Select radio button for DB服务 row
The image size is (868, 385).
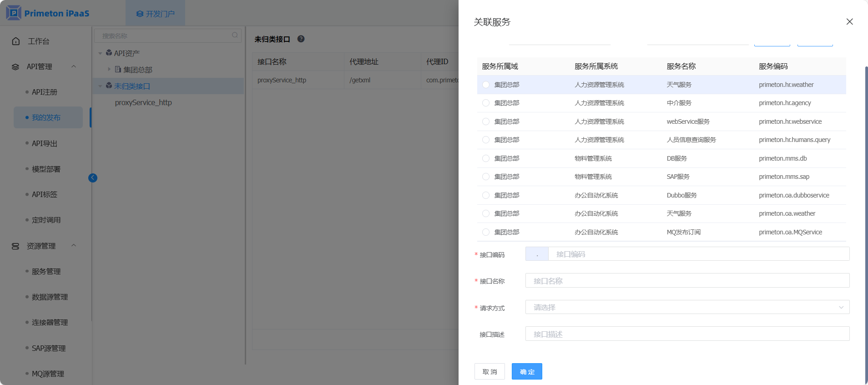[486, 158]
